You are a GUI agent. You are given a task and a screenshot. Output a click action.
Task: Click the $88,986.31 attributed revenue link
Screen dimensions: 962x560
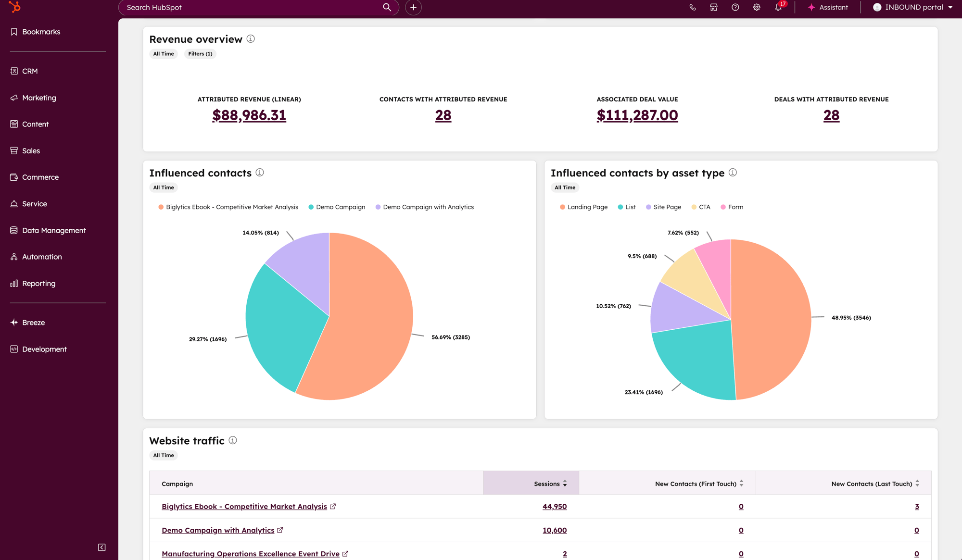pos(249,115)
